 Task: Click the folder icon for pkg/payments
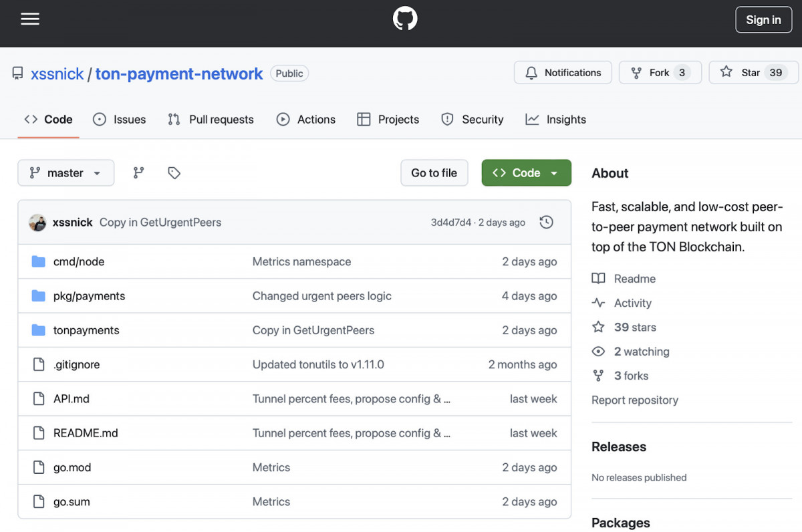(x=39, y=296)
